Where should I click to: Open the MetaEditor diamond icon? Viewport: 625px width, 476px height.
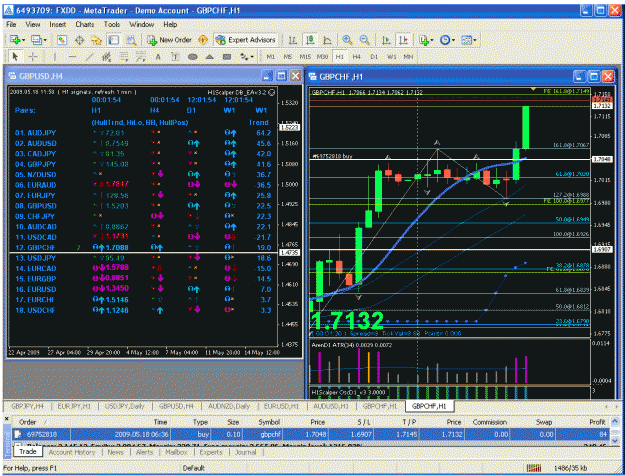click(x=203, y=40)
